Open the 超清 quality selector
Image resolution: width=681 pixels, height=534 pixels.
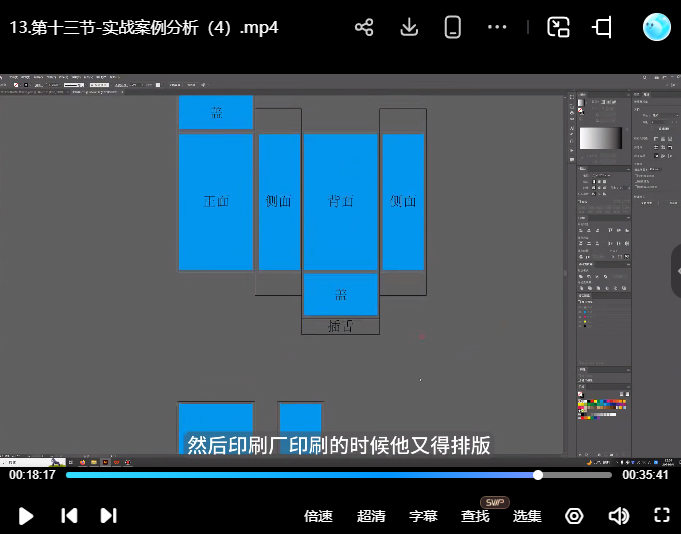click(x=371, y=516)
